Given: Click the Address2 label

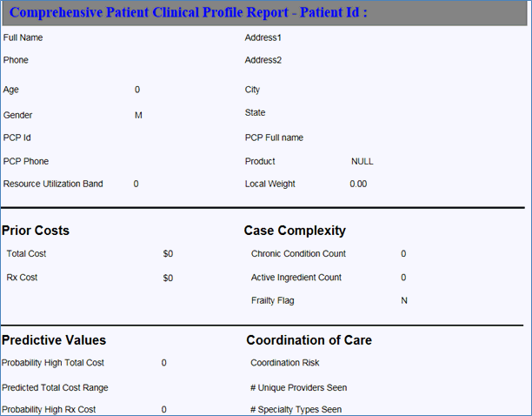Looking at the screenshot, I should (263, 60).
